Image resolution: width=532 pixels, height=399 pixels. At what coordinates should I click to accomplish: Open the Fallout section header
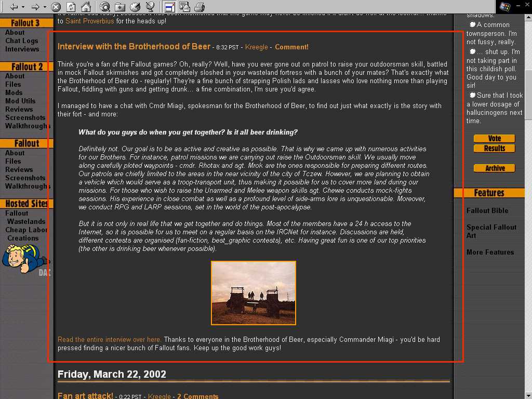point(26,143)
